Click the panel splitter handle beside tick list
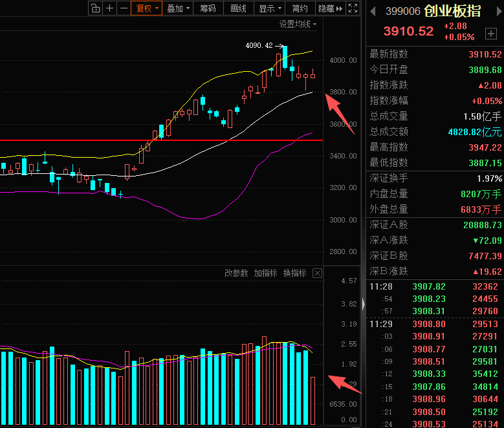 tap(363, 304)
